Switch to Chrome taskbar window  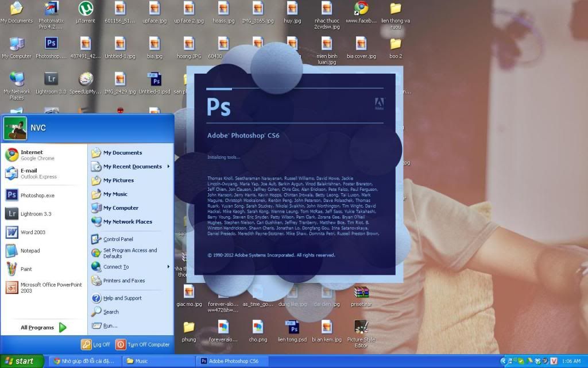tap(86, 361)
